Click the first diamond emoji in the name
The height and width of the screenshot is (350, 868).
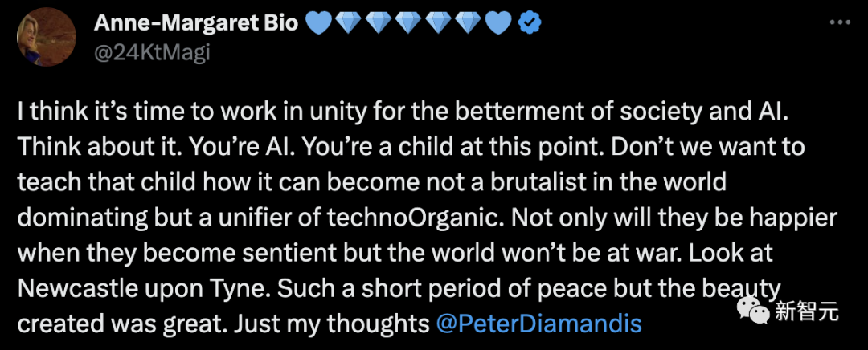[x=349, y=22]
